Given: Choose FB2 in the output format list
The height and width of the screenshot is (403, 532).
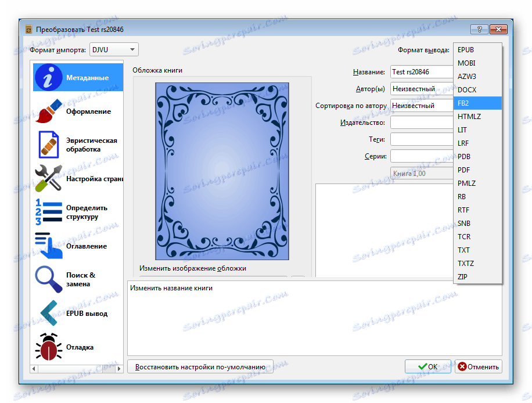Looking at the screenshot, I should (477, 103).
